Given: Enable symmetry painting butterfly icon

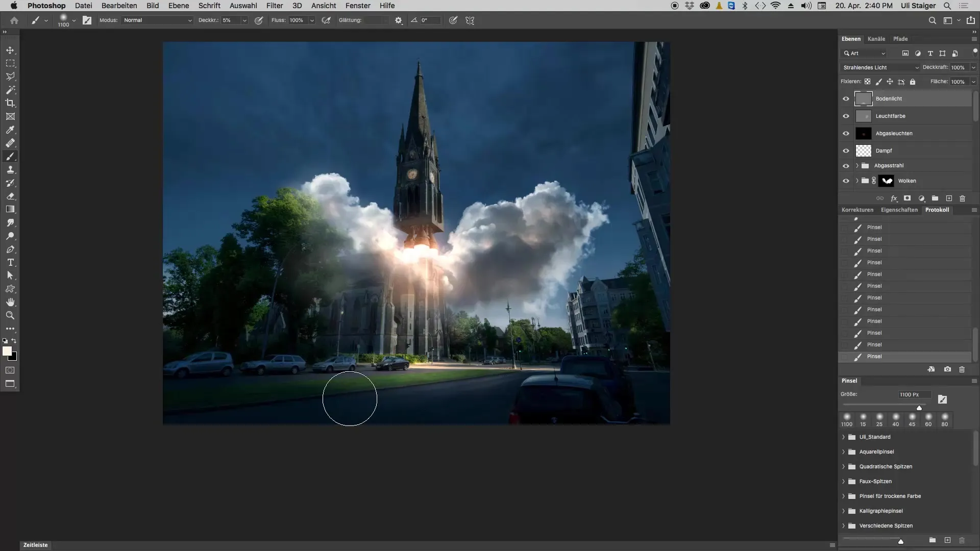Looking at the screenshot, I should coord(470,20).
